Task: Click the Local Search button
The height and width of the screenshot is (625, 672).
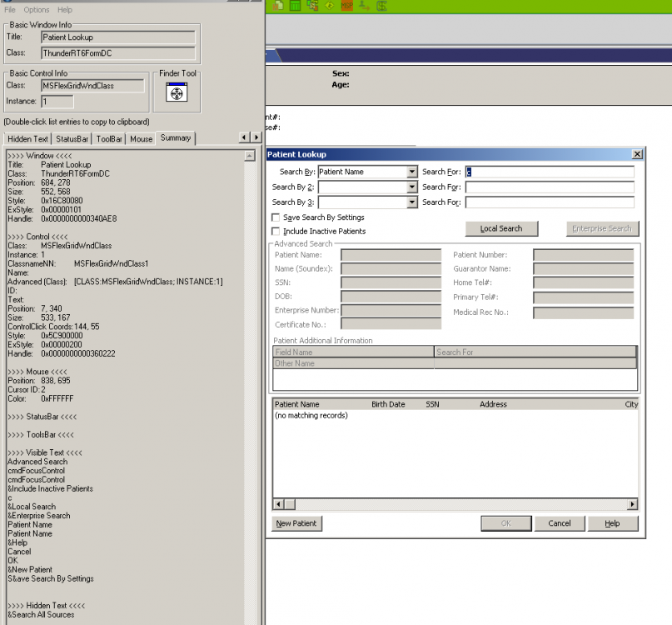Action: [x=501, y=228]
